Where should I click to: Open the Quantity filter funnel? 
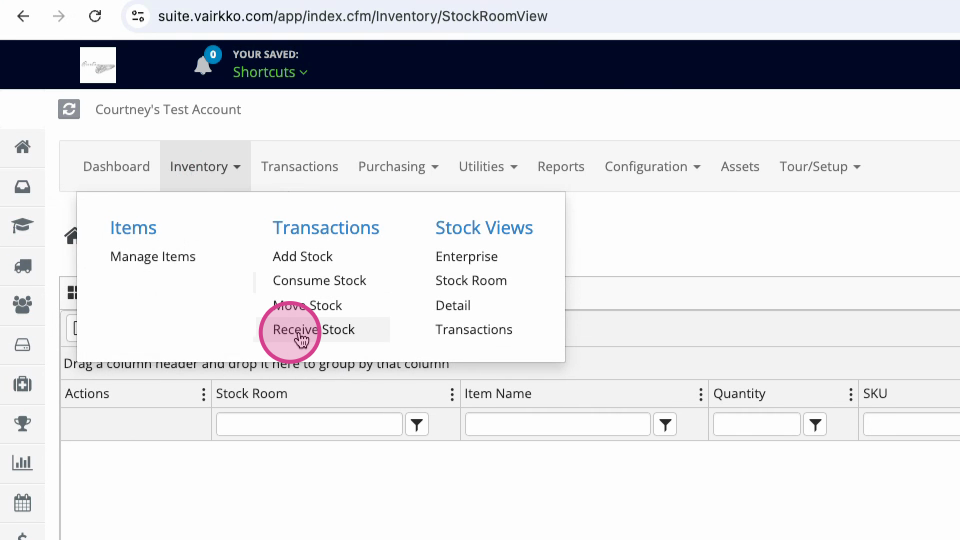click(815, 424)
